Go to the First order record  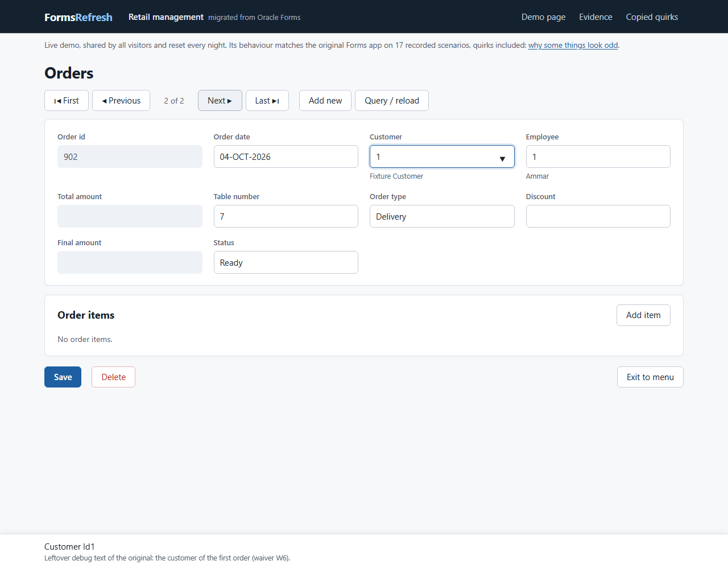coord(67,101)
